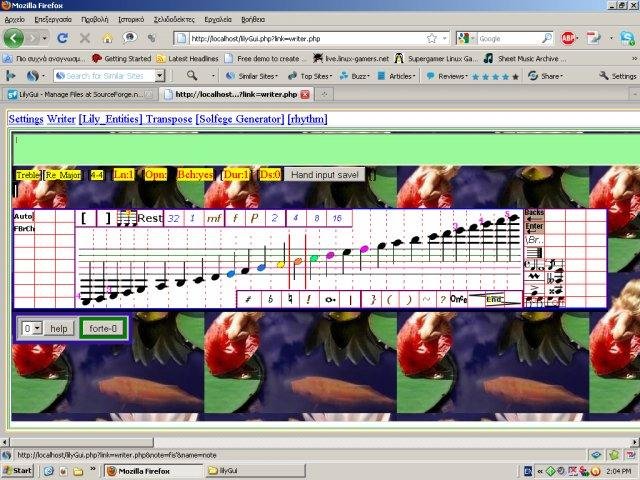Toggle the Beh:yes setting
This screenshot has width=640, height=480.
coord(195,175)
